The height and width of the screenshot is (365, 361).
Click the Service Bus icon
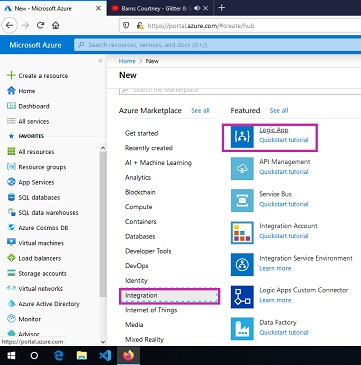[x=242, y=201]
